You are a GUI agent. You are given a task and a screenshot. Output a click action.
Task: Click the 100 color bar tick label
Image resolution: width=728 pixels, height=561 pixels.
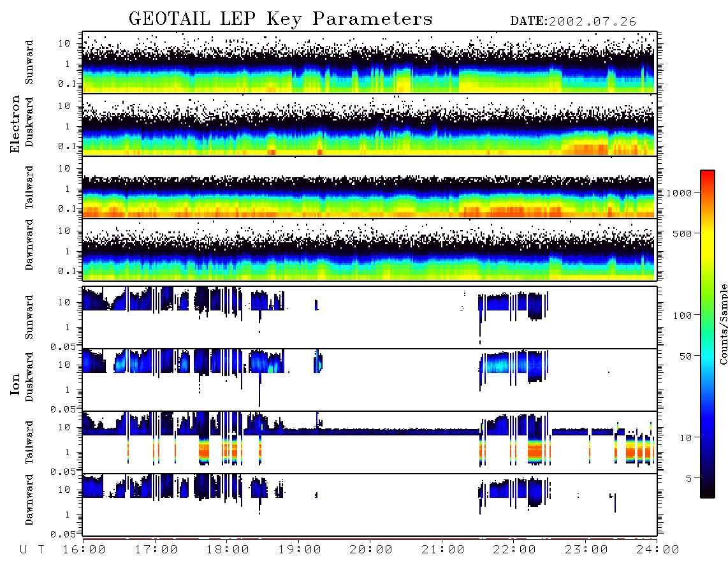[x=683, y=316]
